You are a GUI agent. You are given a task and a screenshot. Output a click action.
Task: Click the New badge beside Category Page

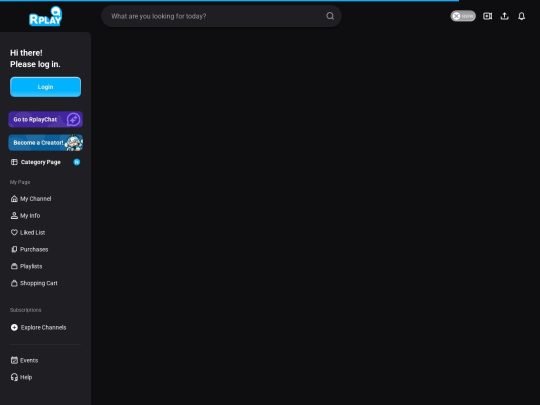[x=76, y=162]
